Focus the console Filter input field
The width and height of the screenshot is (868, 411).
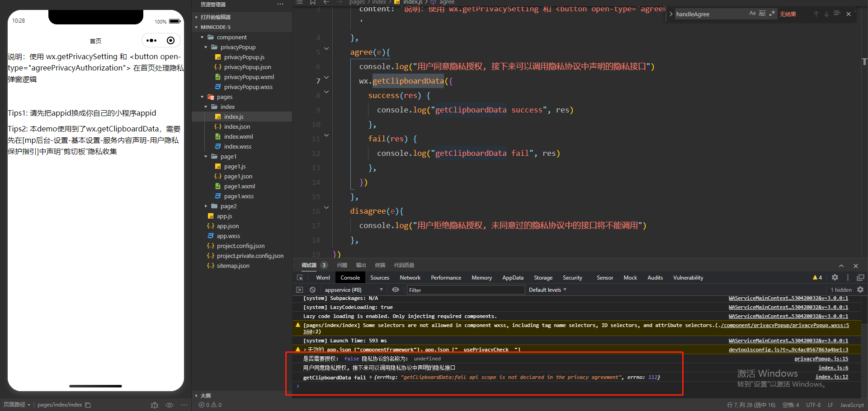coord(466,290)
